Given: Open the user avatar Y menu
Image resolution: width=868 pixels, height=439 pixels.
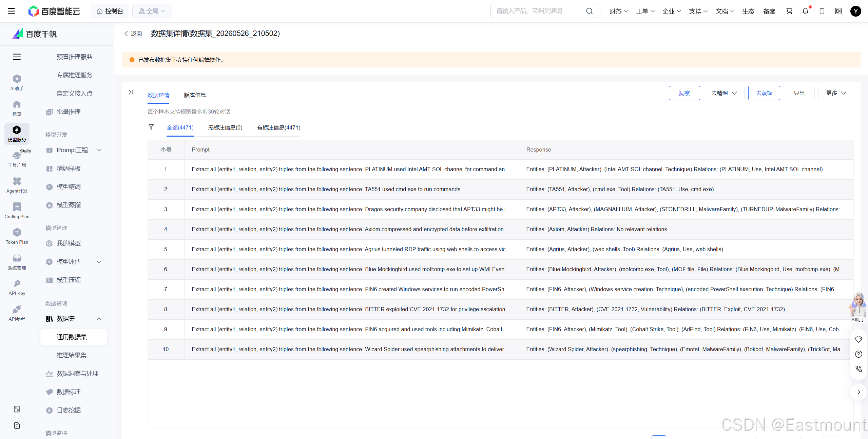Looking at the screenshot, I should tap(855, 11).
